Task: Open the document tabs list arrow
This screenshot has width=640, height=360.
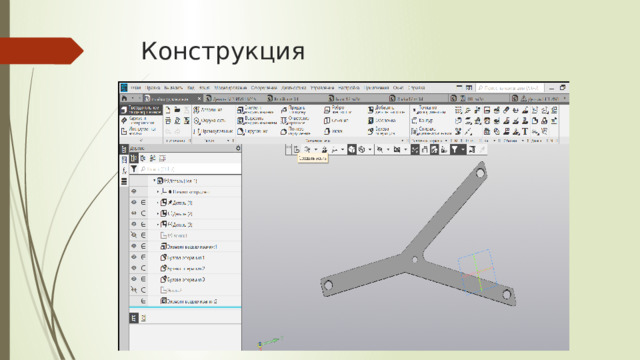Action: point(565,98)
